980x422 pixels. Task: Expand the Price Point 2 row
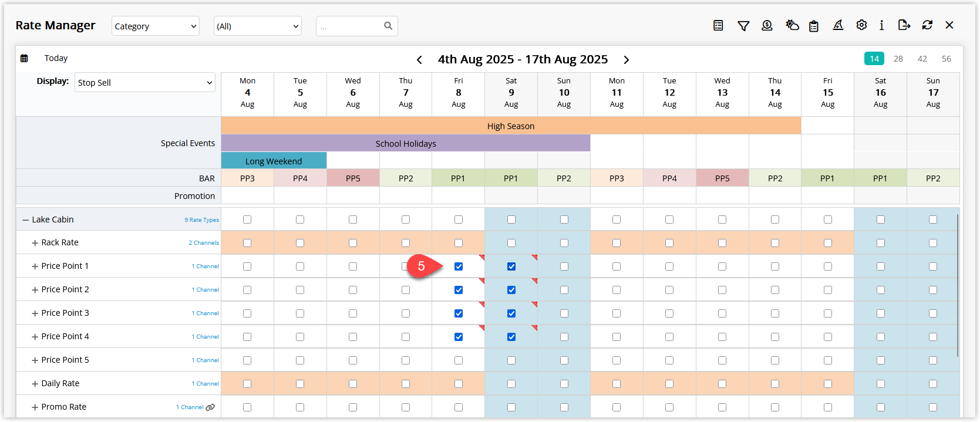point(35,290)
